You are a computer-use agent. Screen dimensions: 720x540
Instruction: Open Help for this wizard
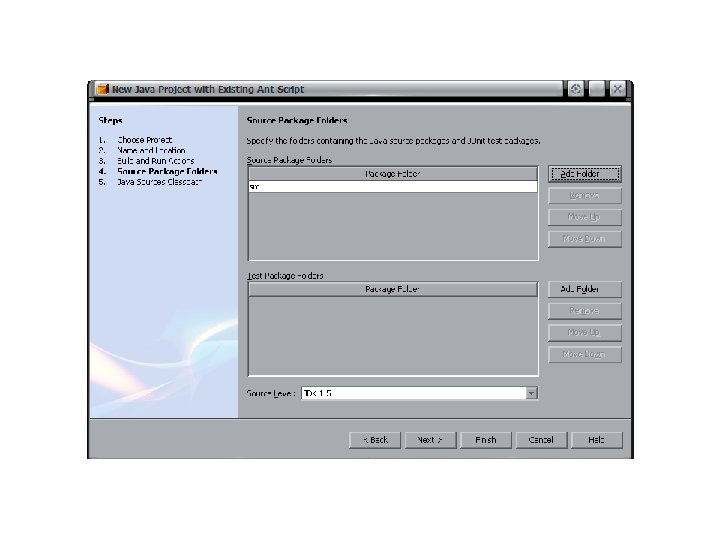click(x=596, y=440)
